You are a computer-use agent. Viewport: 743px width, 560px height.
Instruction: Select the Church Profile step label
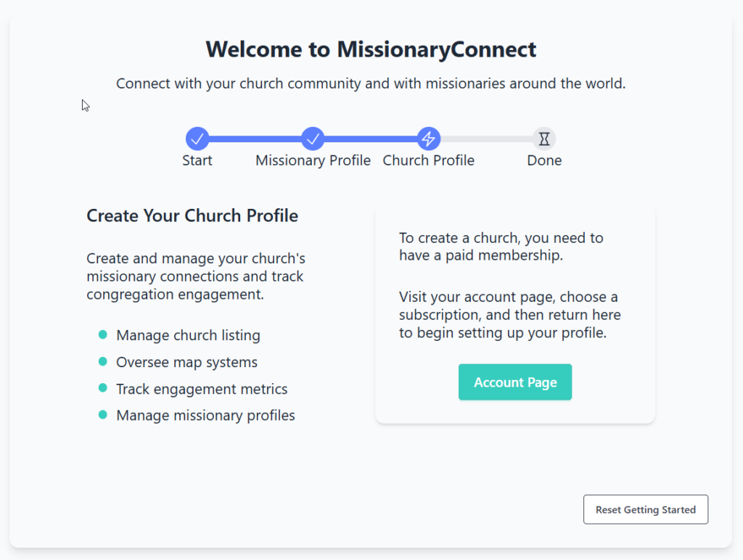[x=429, y=160]
